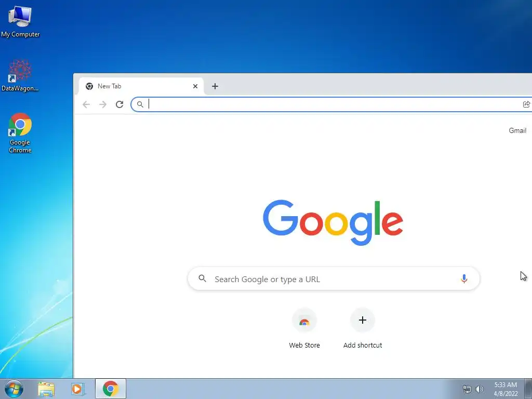Open volume control in system tray
This screenshot has height=399, width=532.
[x=480, y=389]
